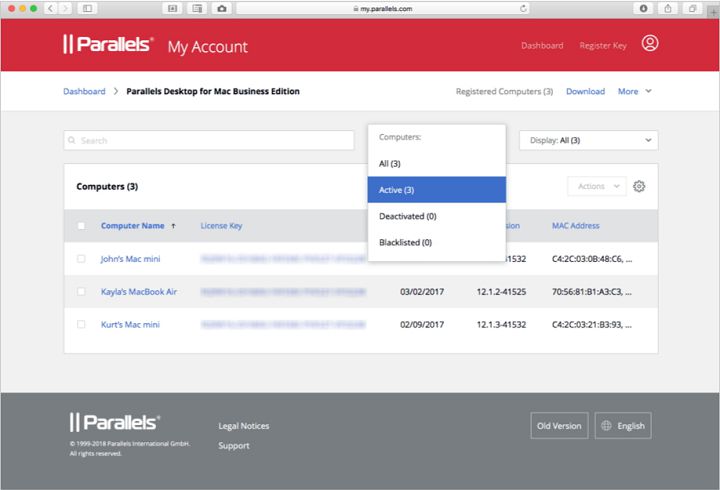
Task: Show Safari sidebar
Action: coord(87,8)
